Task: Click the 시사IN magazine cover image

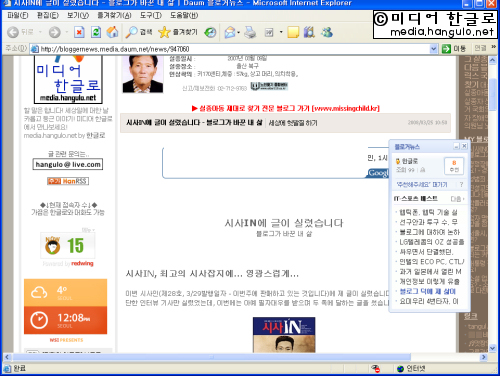Action: click(x=284, y=335)
